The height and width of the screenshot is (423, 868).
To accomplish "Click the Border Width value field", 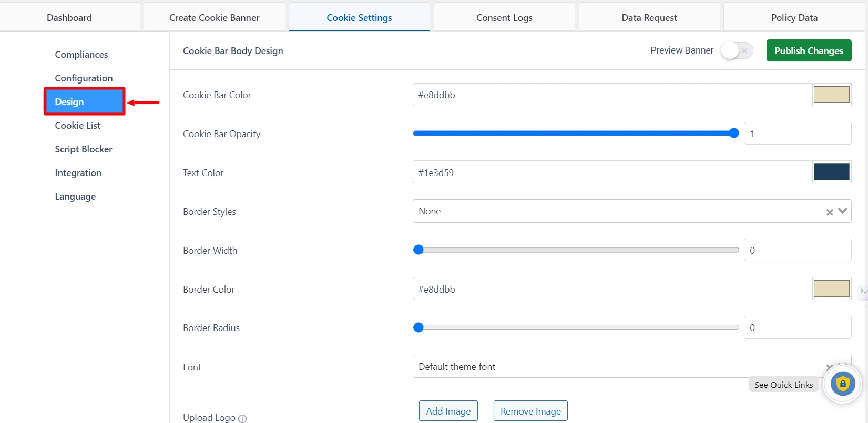I will click(x=798, y=250).
